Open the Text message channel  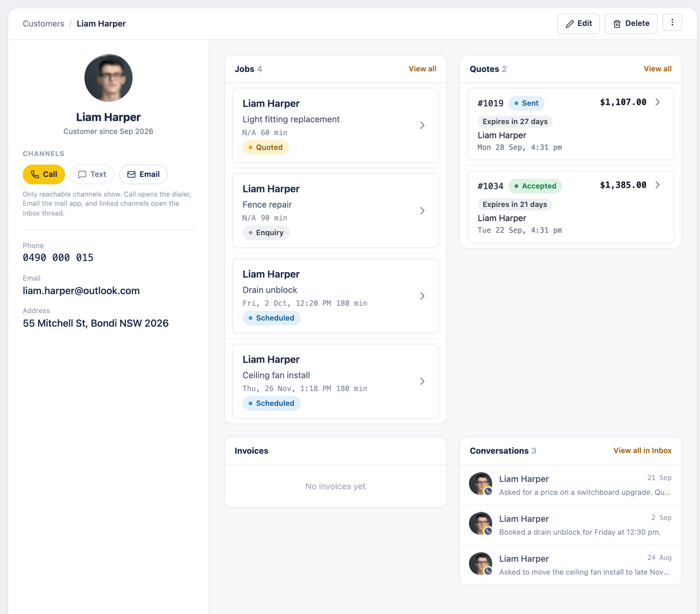(92, 174)
